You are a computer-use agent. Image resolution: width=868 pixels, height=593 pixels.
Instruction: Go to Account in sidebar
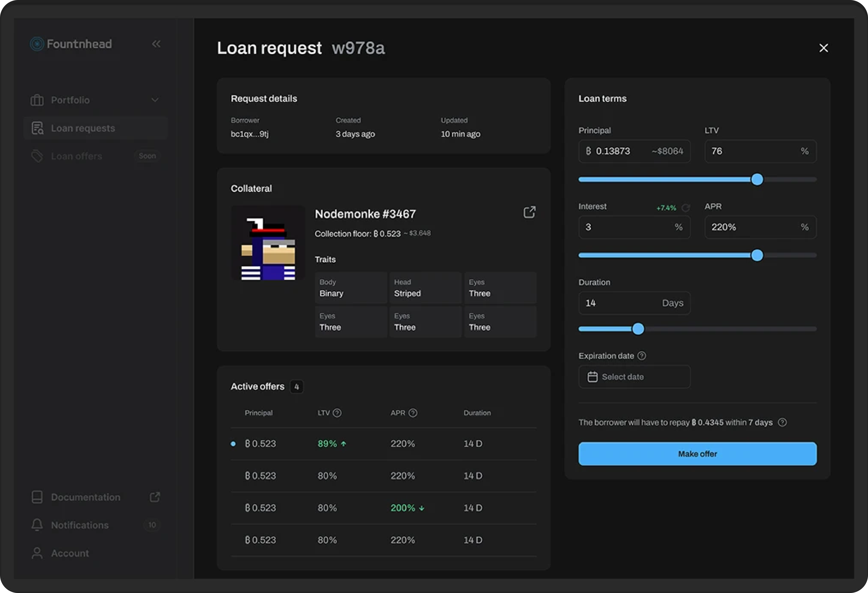click(70, 553)
